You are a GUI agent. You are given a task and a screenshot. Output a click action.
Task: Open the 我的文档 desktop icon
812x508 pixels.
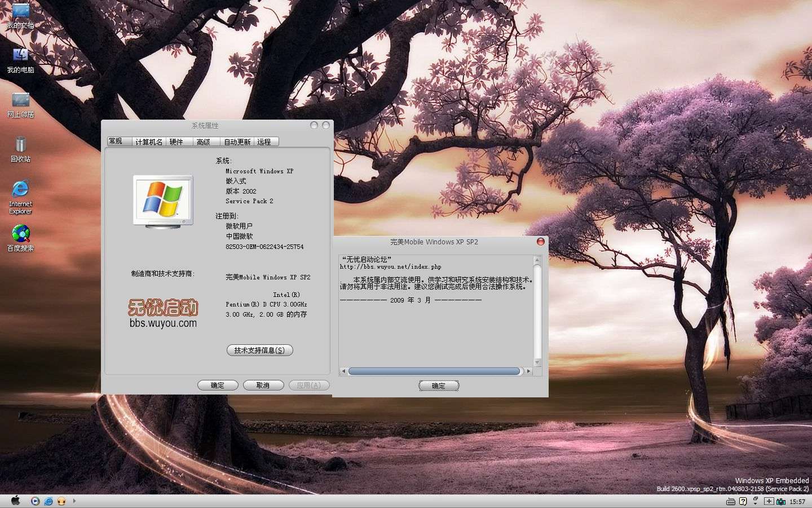pyautogui.click(x=20, y=15)
